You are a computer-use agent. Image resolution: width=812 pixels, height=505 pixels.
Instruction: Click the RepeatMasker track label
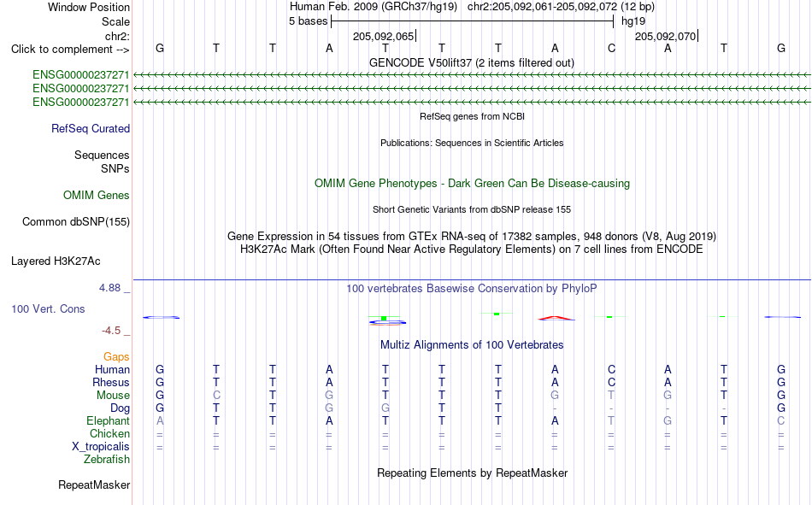pos(94,484)
